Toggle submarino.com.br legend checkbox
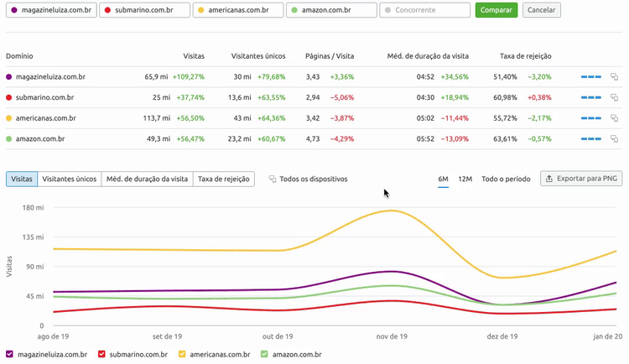This screenshot has width=629, height=364. coord(101,355)
